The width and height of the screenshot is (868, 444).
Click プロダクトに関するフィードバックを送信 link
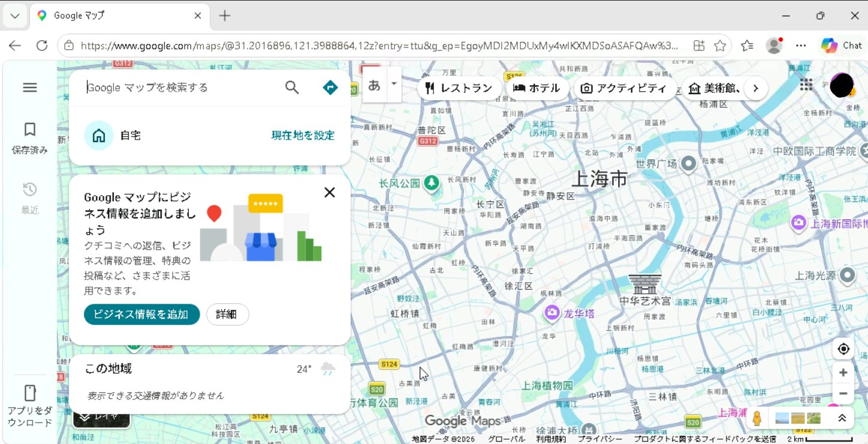click(x=706, y=439)
